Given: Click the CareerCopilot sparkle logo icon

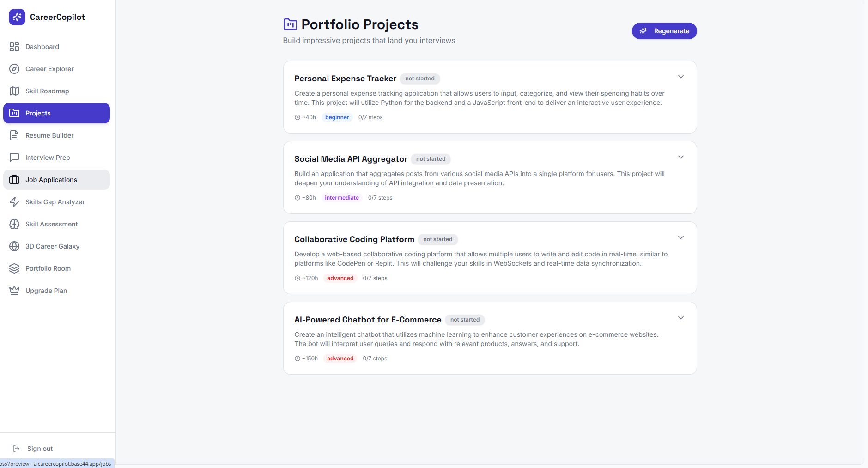Looking at the screenshot, I should 17,17.
